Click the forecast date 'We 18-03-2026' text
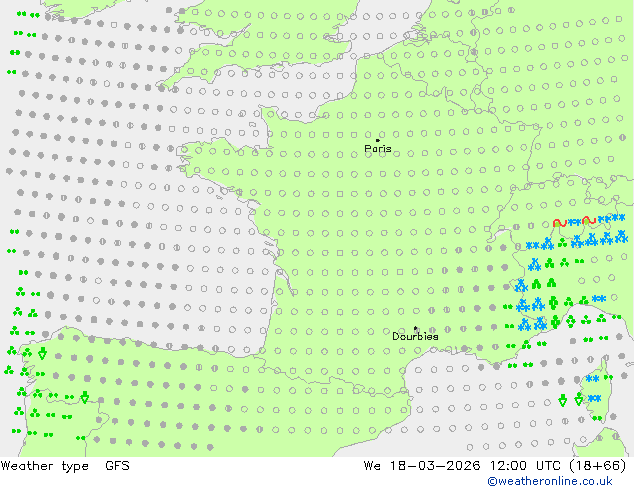The image size is (634, 490). click(422, 466)
